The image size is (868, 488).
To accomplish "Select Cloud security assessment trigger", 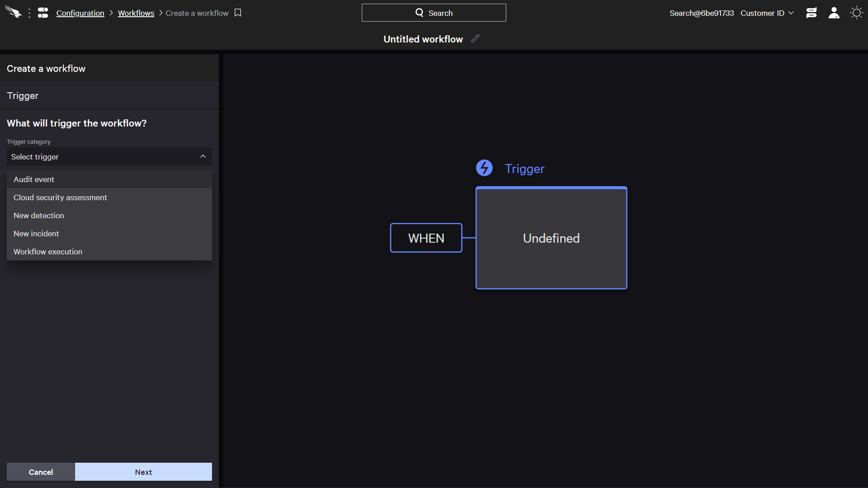I will point(60,197).
